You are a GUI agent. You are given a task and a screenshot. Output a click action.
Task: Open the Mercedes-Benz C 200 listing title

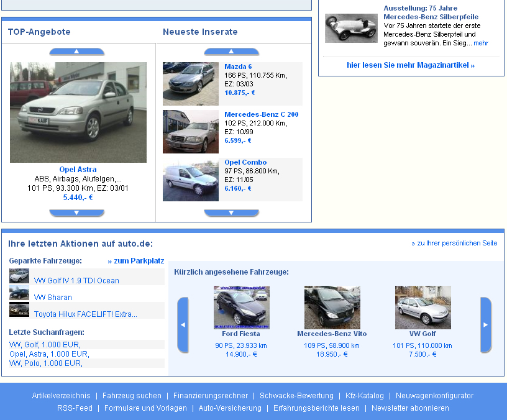coord(261,114)
